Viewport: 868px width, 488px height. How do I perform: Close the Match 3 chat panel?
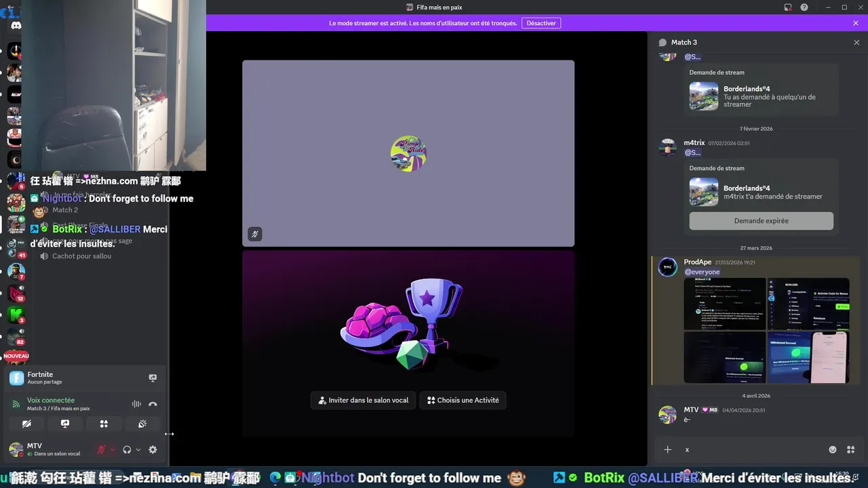[856, 42]
